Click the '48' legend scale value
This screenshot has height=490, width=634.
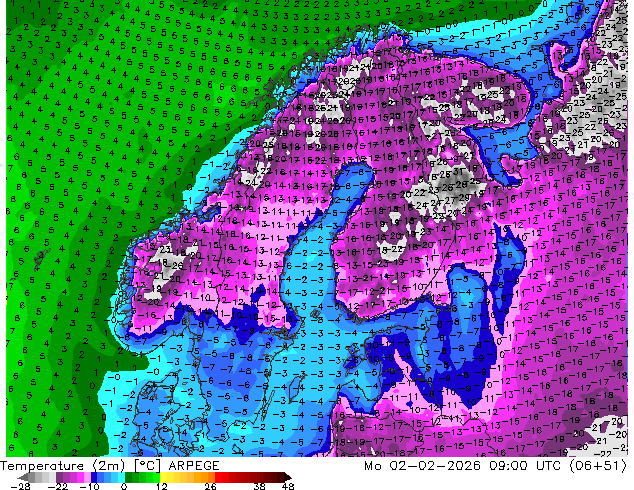point(287,486)
